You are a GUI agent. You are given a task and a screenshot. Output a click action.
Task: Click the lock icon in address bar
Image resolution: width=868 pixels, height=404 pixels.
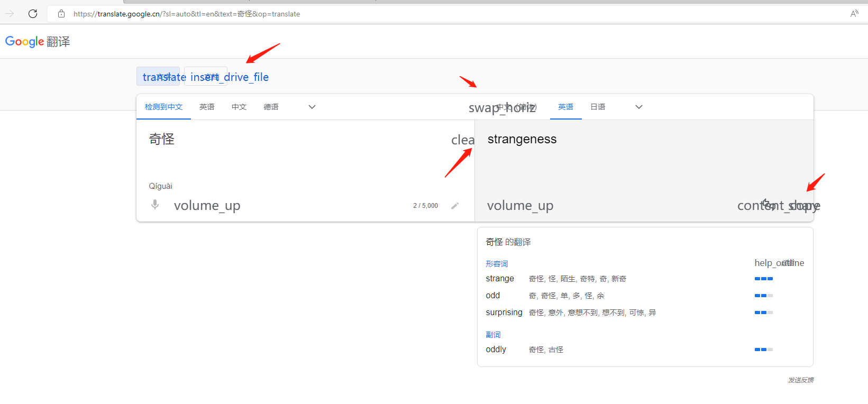61,14
